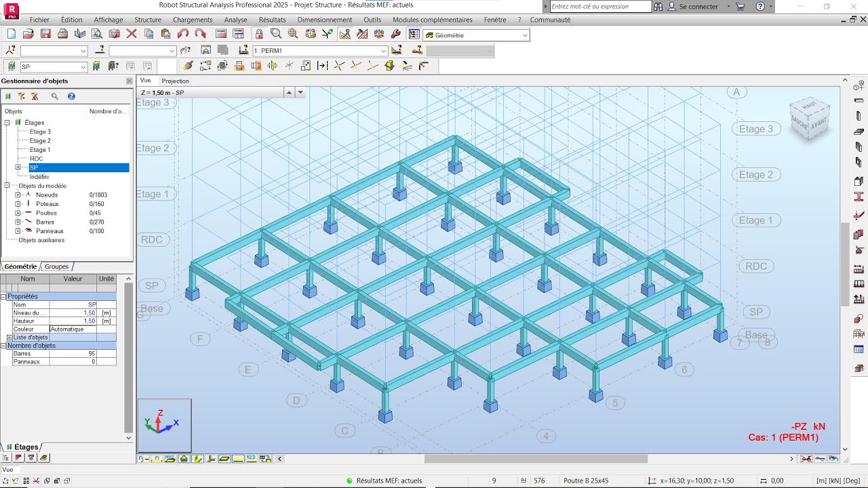The image size is (868, 488).
Task: Expand the Poteaux tree node
Action: coord(18,203)
